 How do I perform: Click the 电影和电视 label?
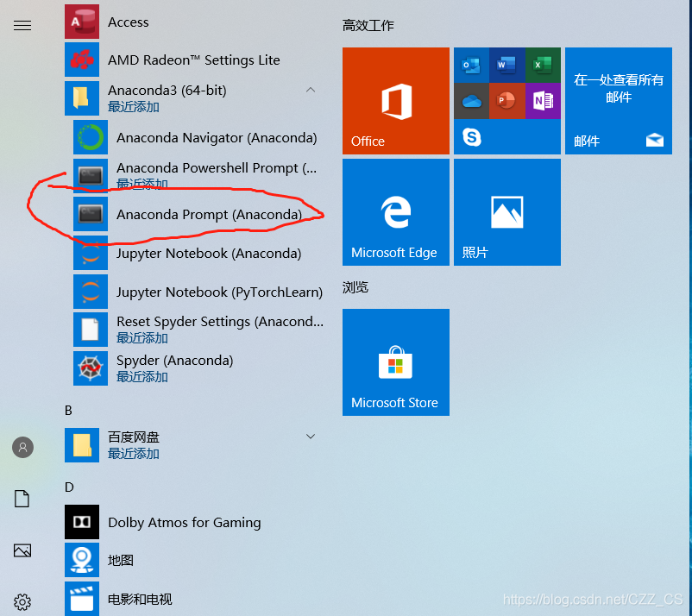coord(140,600)
